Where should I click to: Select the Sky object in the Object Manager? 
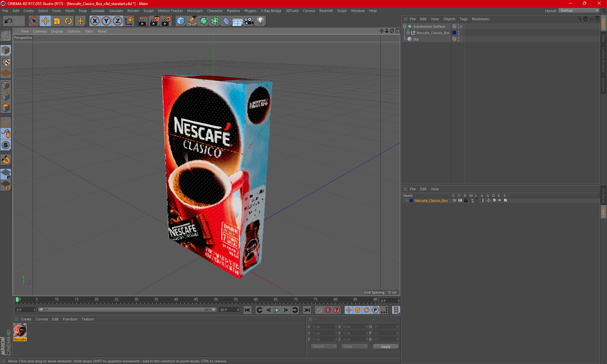pyautogui.click(x=416, y=39)
